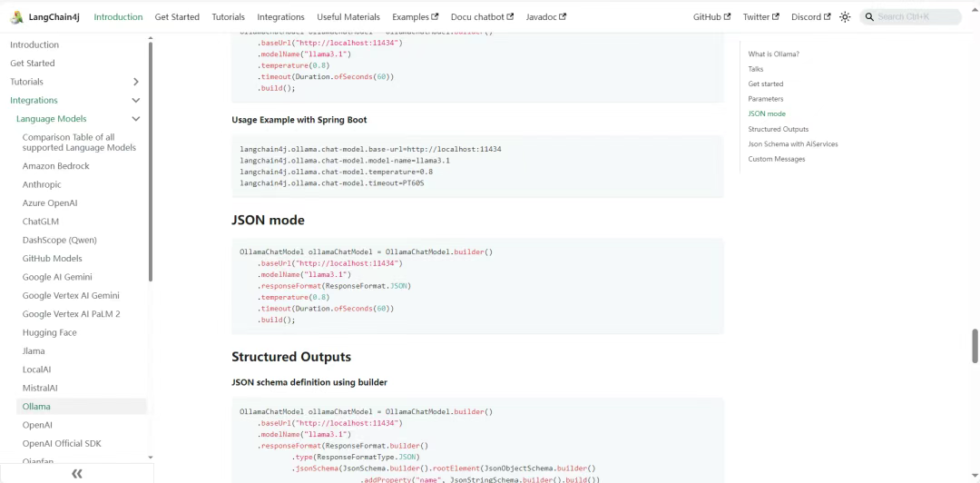Open OpenAI sidebar page

[37, 425]
